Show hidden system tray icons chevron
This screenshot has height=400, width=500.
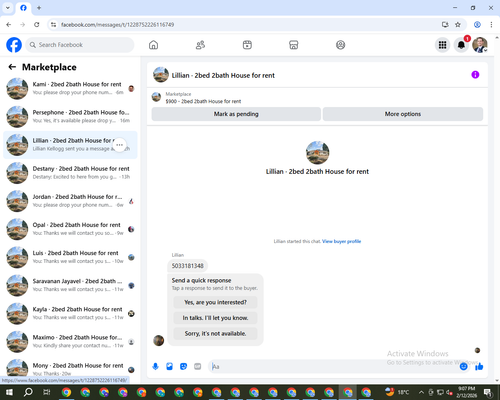coord(421,392)
